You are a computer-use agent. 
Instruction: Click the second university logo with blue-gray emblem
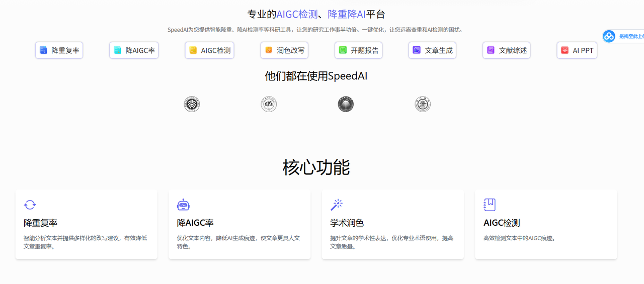(269, 104)
